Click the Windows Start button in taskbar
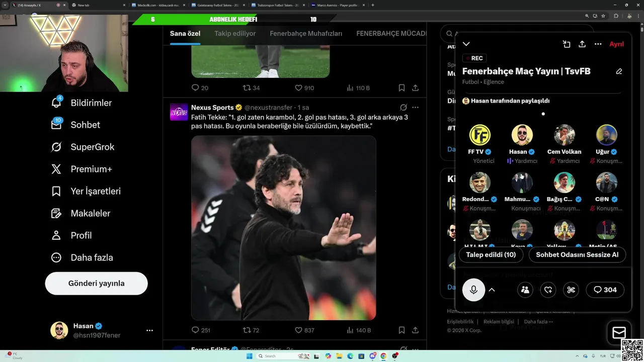Image resolution: width=644 pixels, height=362 pixels. click(x=249, y=356)
